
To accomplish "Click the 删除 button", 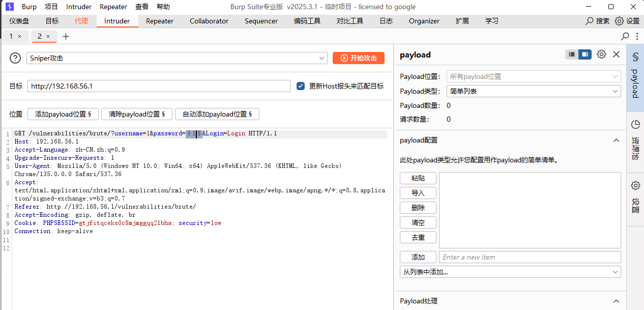I will (418, 208).
